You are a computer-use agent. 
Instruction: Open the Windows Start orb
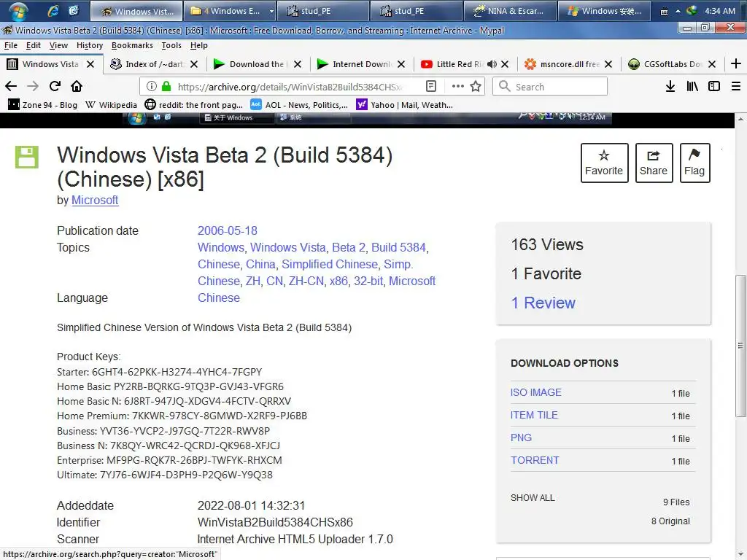pos(18,10)
